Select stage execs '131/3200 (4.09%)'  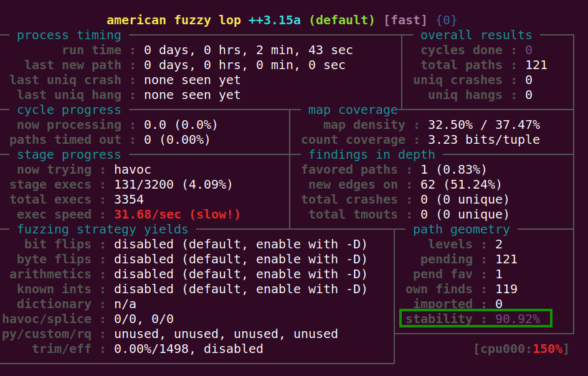coord(173,185)
